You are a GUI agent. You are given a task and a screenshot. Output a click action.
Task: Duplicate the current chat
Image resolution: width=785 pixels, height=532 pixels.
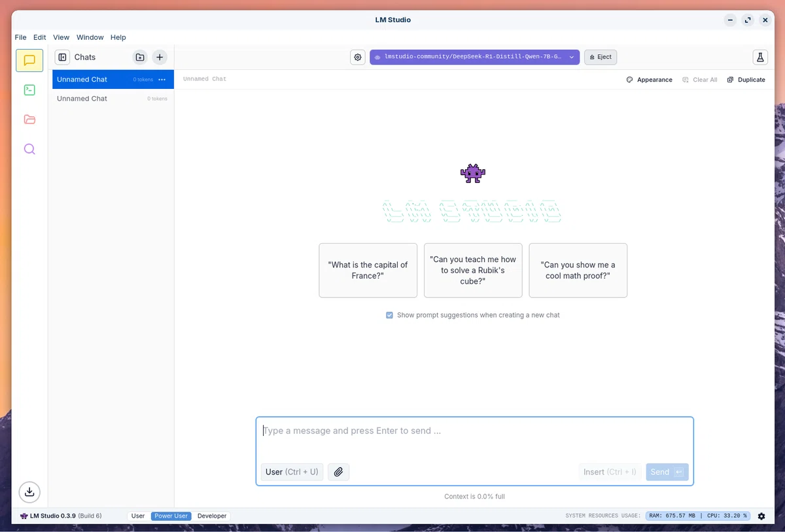[x=746, y=80]
